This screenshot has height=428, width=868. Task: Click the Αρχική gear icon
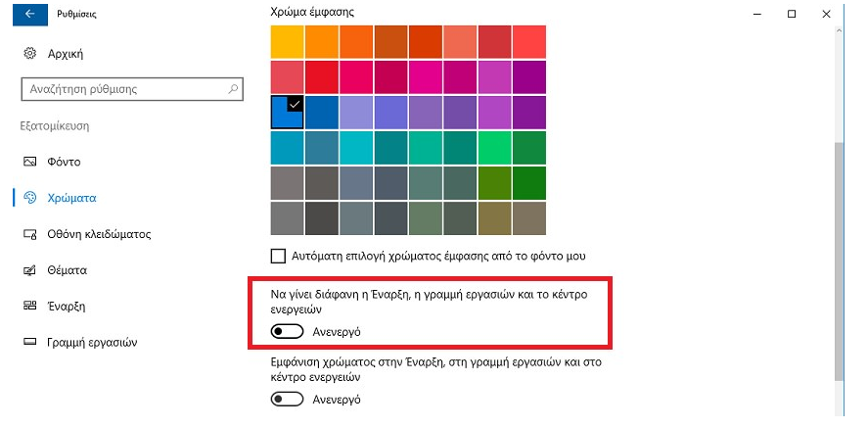click(x=29, y=53)
